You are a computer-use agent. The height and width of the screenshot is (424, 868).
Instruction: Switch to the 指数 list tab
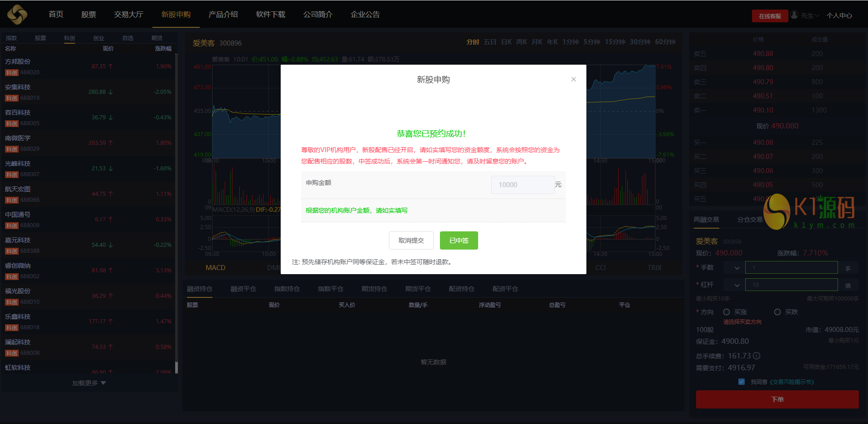click(11, 38)
